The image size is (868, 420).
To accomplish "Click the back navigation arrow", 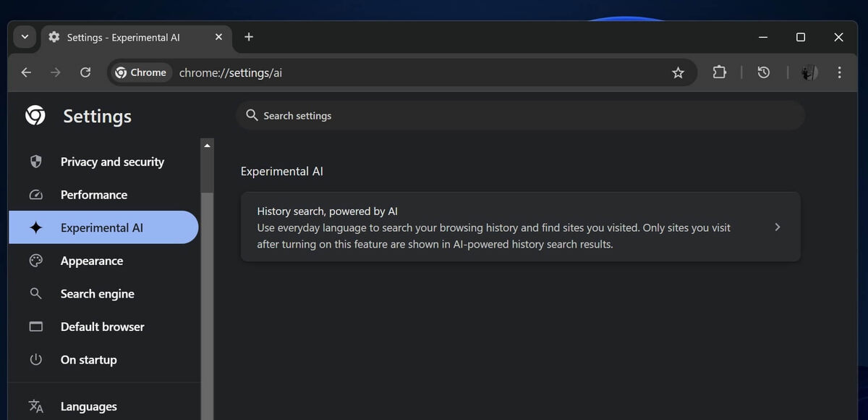I will tap(26, 72).
